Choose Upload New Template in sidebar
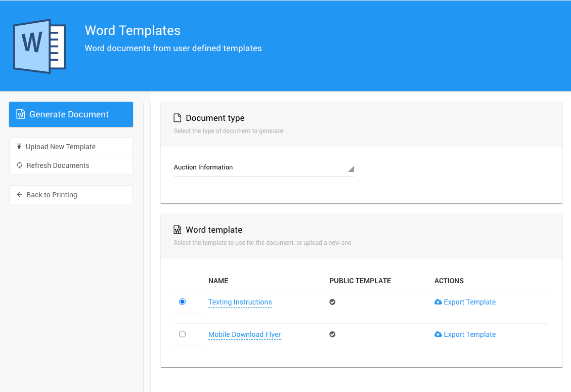This screenshot has height=392, width=571. click(x=61, y=147)
